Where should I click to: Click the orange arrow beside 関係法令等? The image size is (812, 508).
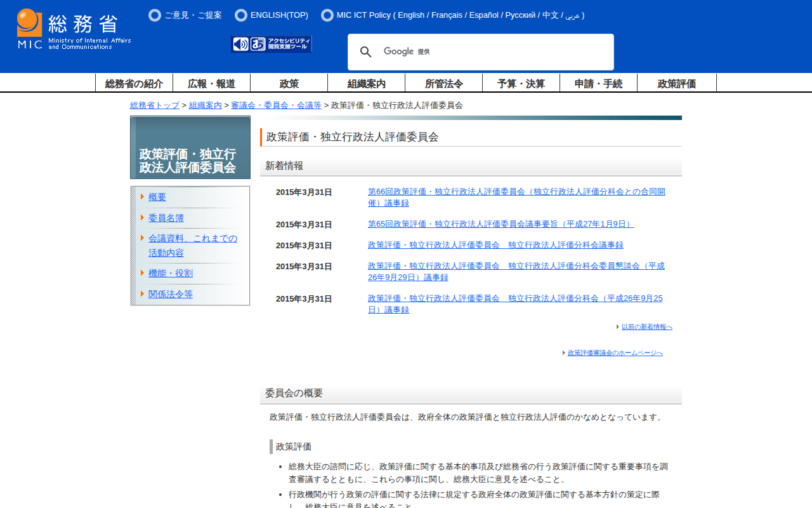coord(143,294)
